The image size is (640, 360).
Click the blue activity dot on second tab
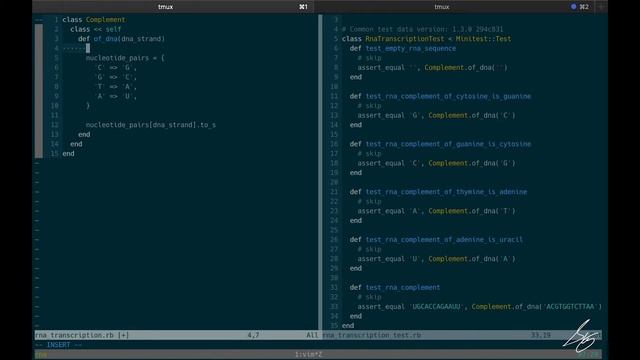tap(573, 7)
